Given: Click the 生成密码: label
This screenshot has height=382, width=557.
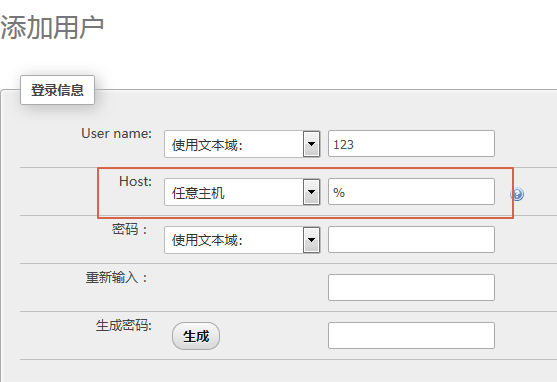Looking at the screenshot, I should 124,325.
